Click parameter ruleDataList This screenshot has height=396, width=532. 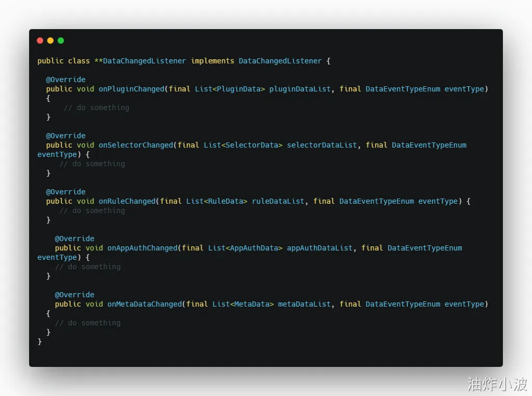click(x=278, y=201)
